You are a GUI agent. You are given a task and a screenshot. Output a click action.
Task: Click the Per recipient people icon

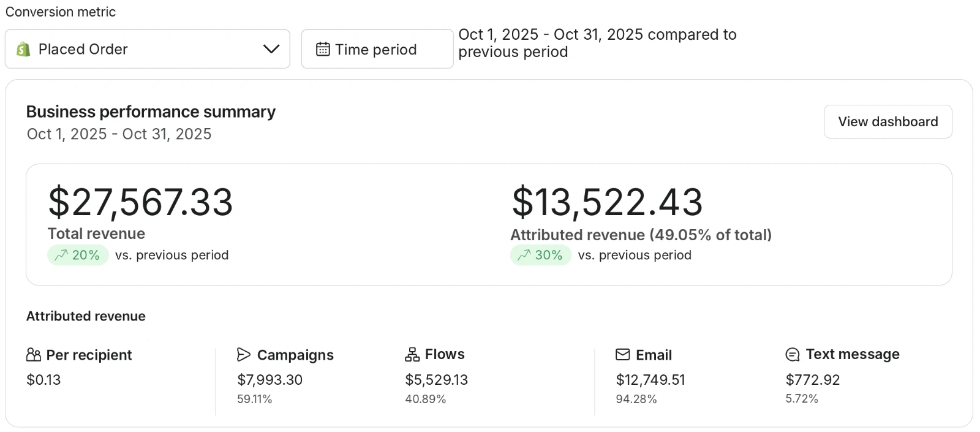34,355
